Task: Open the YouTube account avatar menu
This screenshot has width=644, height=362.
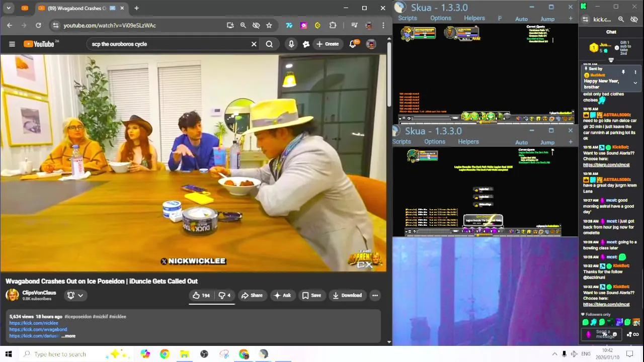Action: 371,44
